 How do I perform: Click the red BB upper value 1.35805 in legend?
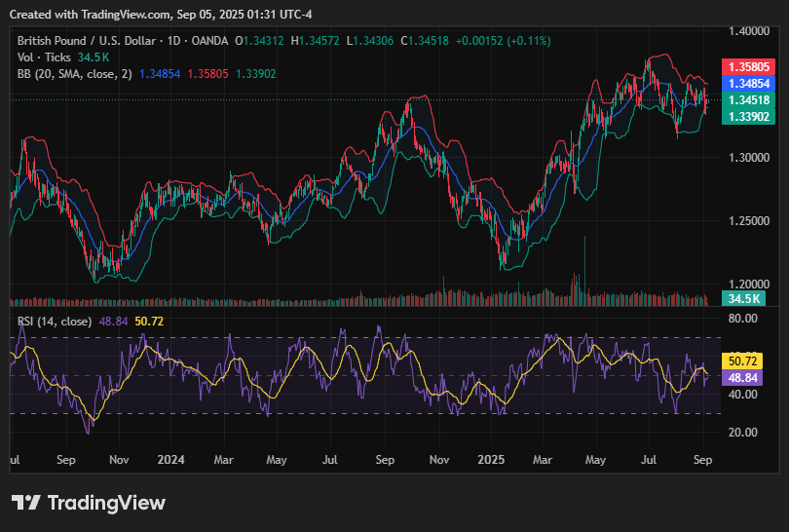pyautogui.click(x=207, y=74)
